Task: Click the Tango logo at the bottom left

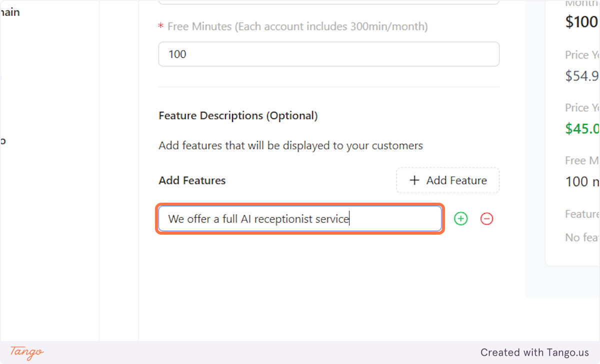Action: 26,354
